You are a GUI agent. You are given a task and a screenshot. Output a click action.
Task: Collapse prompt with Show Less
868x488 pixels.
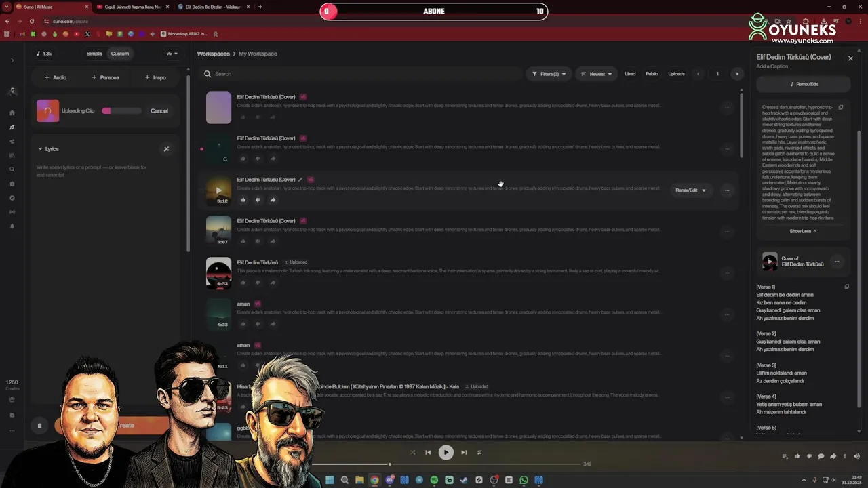pyautogui.click(x=803, y=231)
